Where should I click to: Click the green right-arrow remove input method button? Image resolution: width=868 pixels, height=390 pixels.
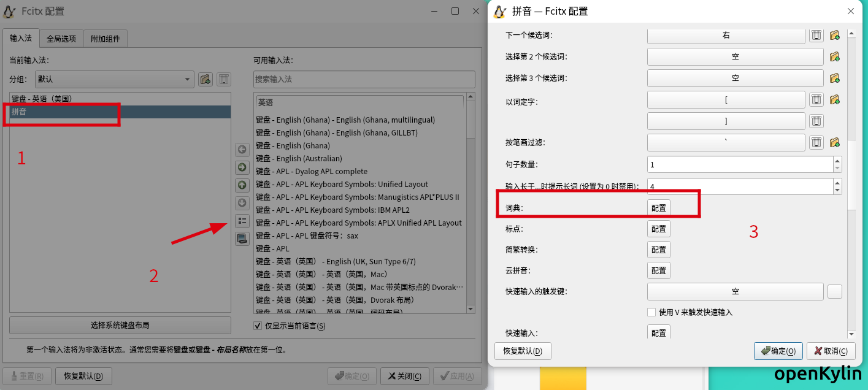coord(242,167)
